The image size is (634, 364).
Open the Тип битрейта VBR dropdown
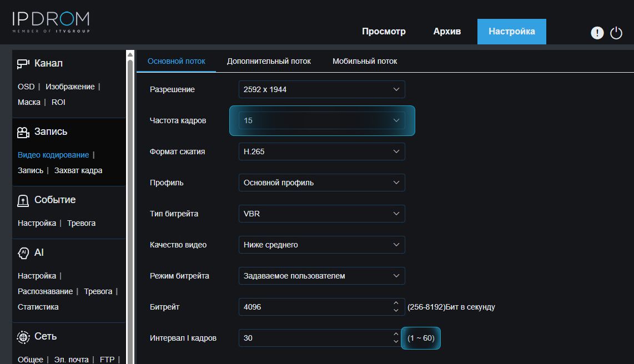click(321, 214)
